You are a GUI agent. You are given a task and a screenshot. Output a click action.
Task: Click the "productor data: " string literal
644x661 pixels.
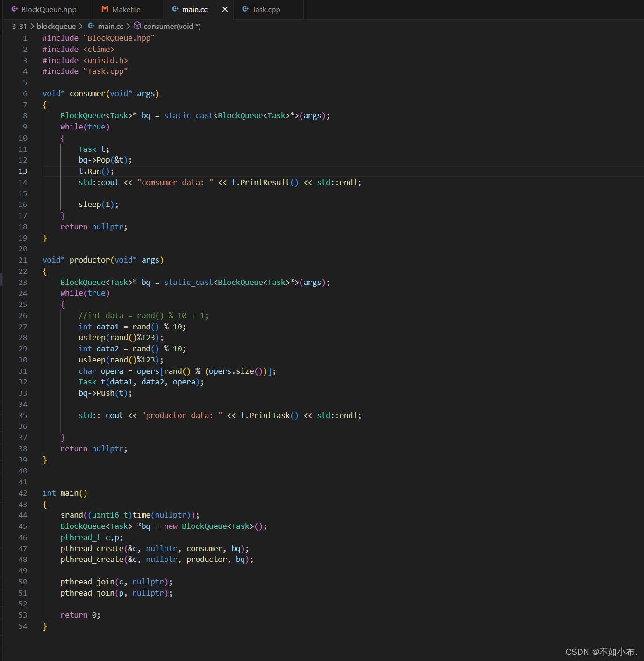coord(182,416)
